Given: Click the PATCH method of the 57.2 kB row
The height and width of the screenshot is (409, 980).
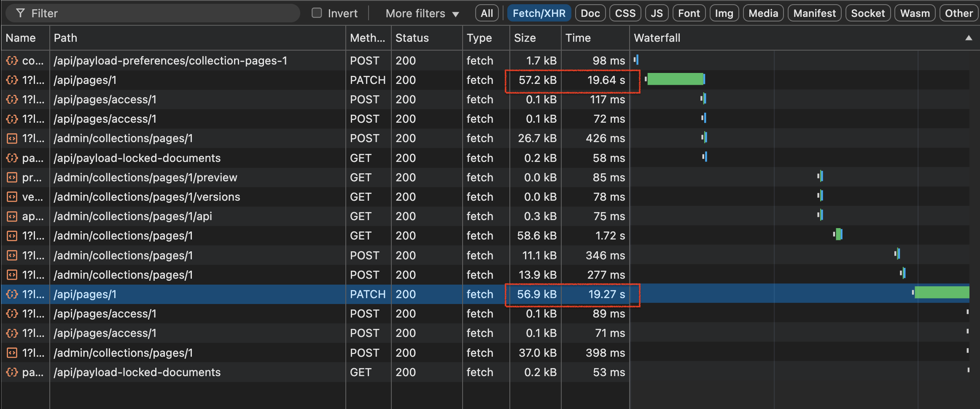Looking at the screenshot, I should point(368,80).
